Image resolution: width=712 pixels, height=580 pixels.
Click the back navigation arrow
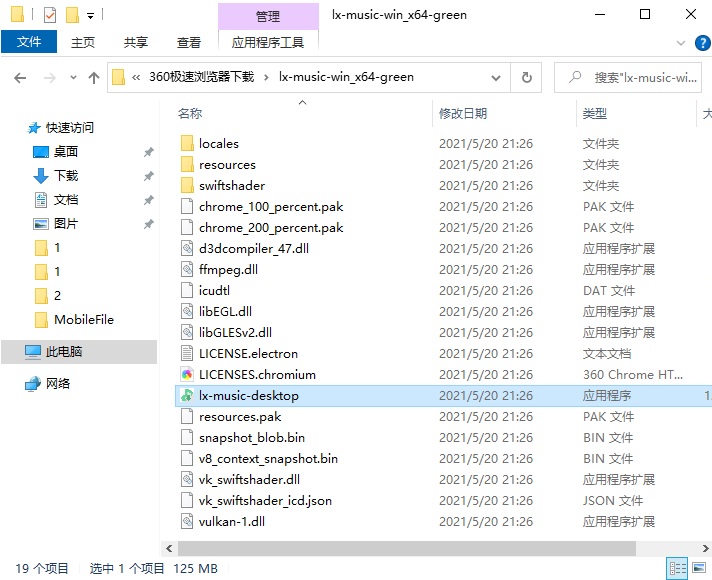20,78
